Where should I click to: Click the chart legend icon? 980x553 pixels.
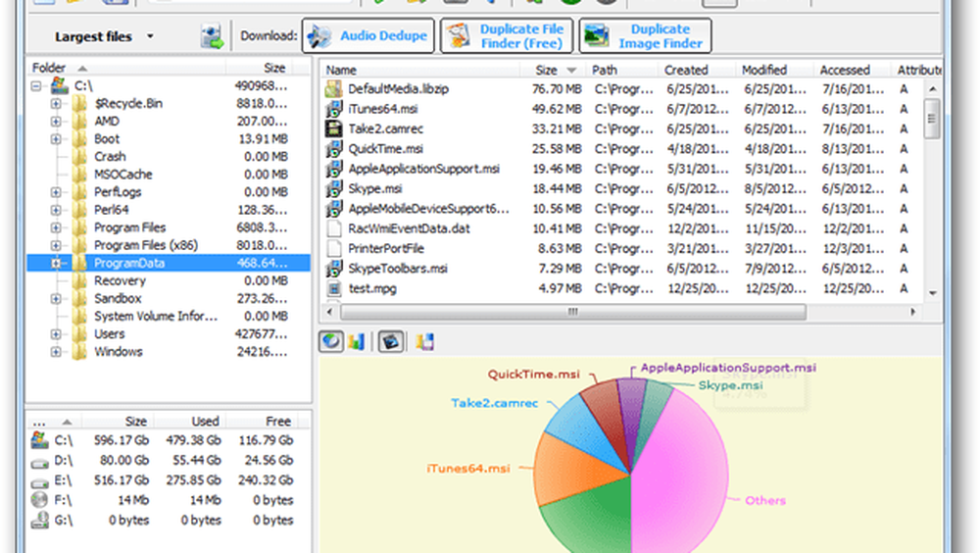point(424,341)
